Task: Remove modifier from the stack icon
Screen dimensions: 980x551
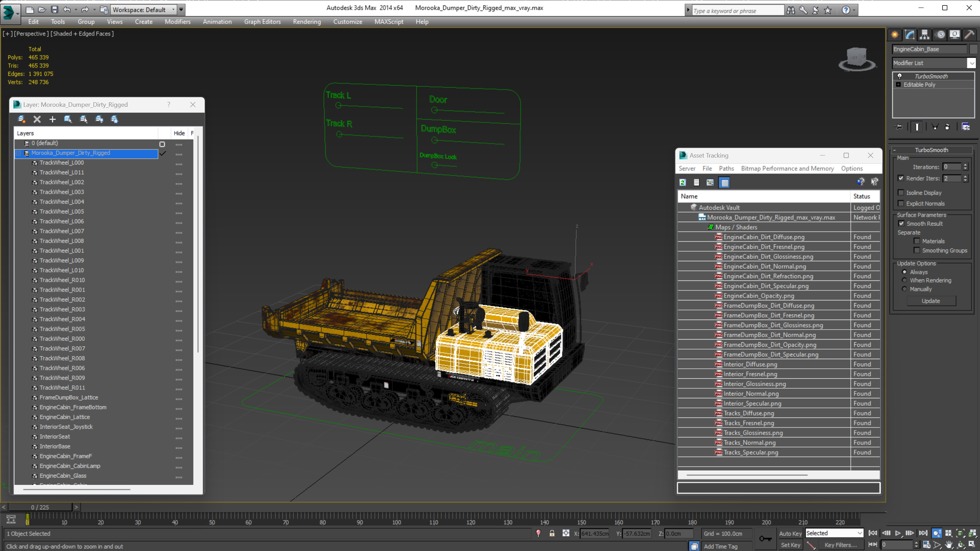Action: pos(947,127)
